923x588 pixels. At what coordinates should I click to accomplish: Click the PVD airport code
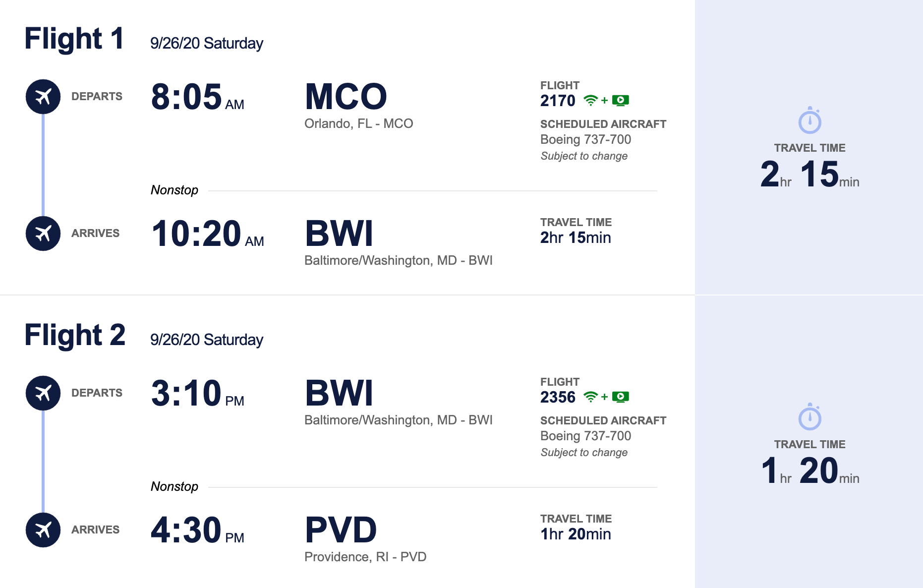(x=341, y=530)
